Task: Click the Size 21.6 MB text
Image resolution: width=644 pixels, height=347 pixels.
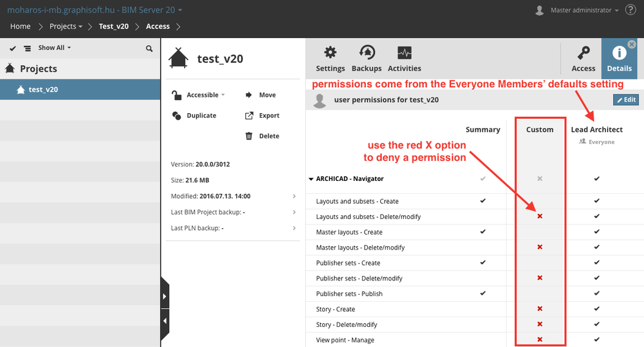Action: click(x=190, y=180)
